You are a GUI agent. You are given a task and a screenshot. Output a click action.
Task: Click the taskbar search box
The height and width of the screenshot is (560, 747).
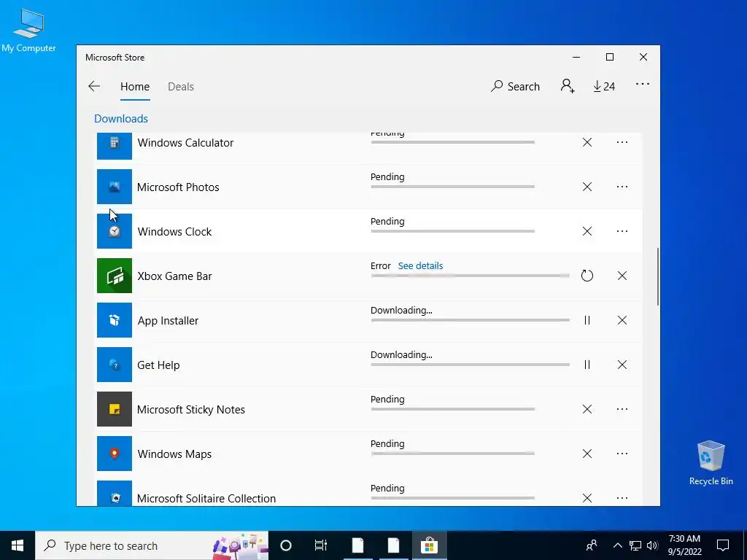coord(152,545)
